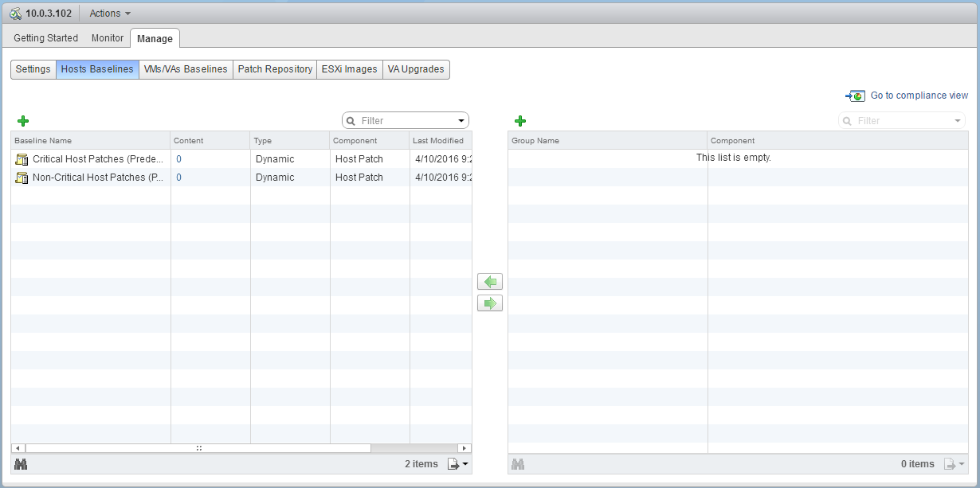Screen dimensions: 980x488
Task: Click the green plus to add baseline group
Action: pos(520,120)
